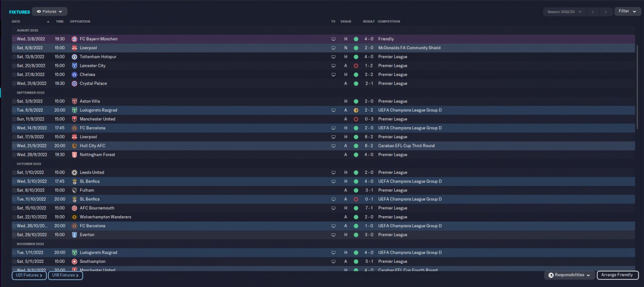The height and width of the screenshot is (287, 644).
Task: Click the TV icon on Liverpool Community Shield row
Action: coord(333,48)
